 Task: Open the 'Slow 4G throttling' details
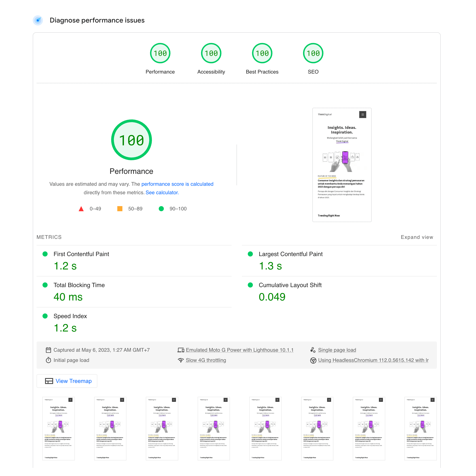[x=206, y=360]
